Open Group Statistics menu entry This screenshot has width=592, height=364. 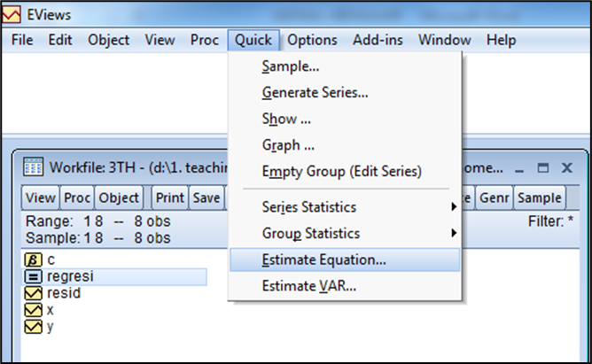345,234
